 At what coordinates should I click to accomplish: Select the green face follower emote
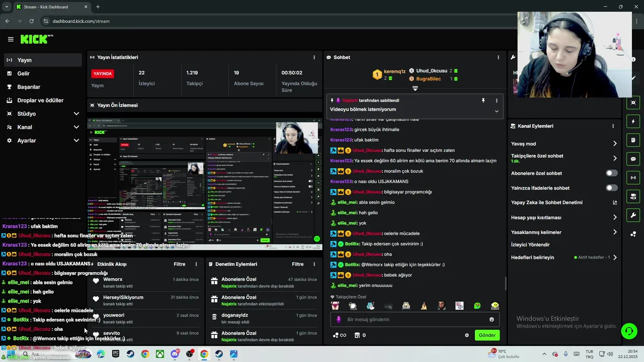click(477, 306)
